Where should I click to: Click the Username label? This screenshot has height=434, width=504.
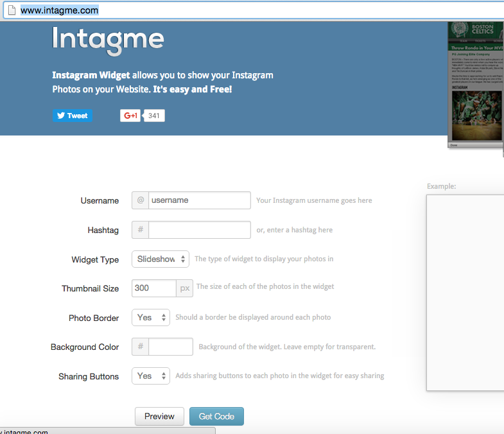point(100,200)
